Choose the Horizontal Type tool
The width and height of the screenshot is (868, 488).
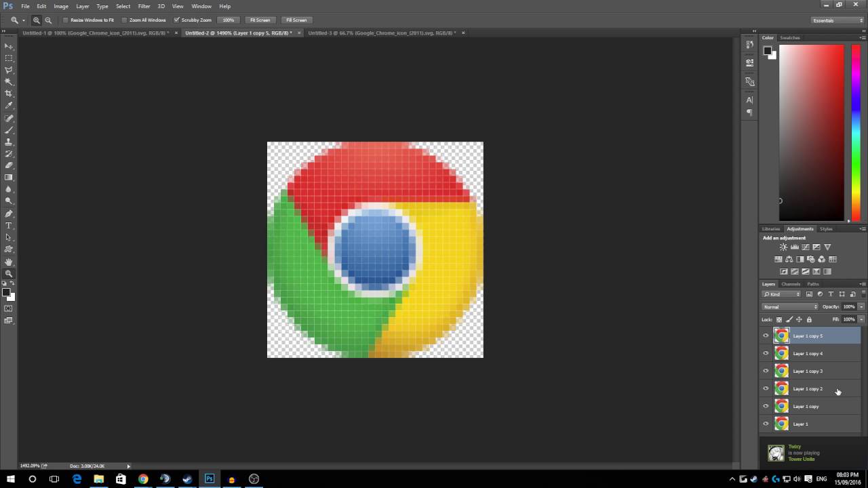coord(9,226)
